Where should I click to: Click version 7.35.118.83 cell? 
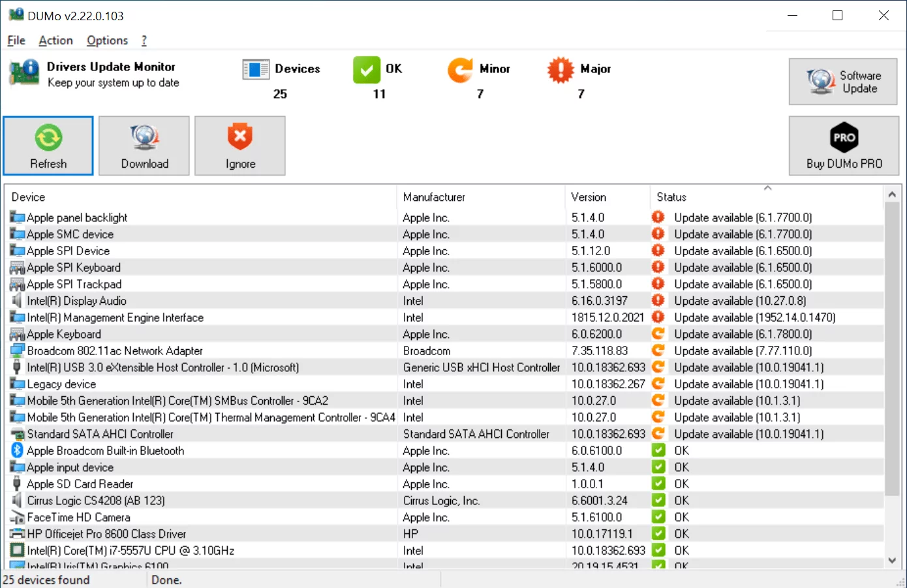[600, 350]
